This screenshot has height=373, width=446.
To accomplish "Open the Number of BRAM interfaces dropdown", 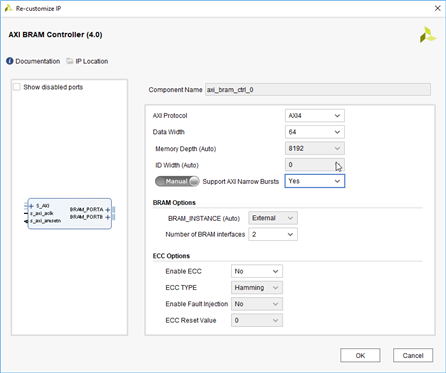I will 273,234.
